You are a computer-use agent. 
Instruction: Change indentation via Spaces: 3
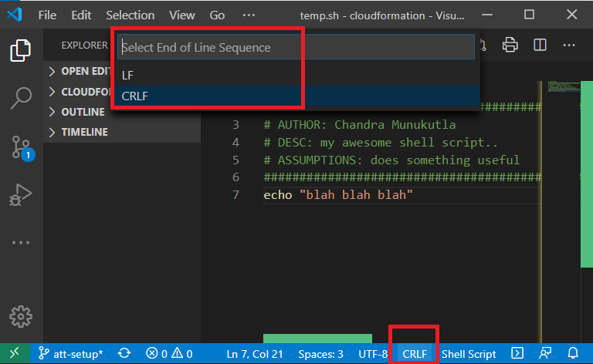[x=320, y=354]
